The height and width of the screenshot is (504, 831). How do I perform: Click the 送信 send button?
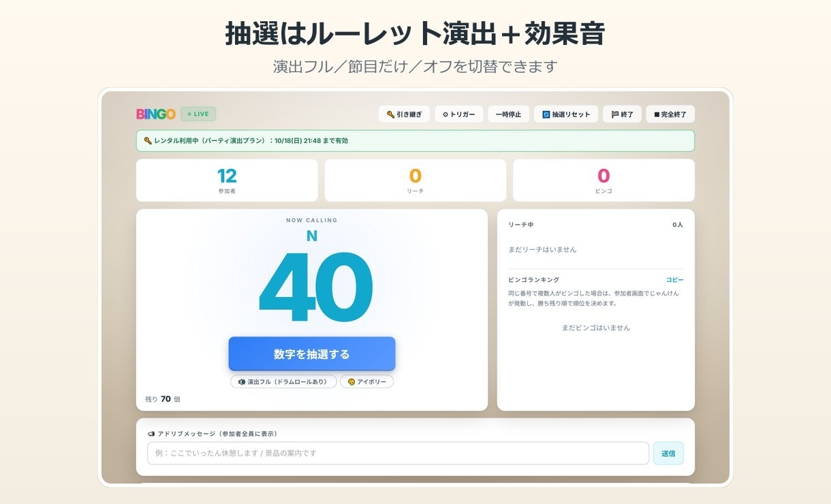tap(668, 453)
